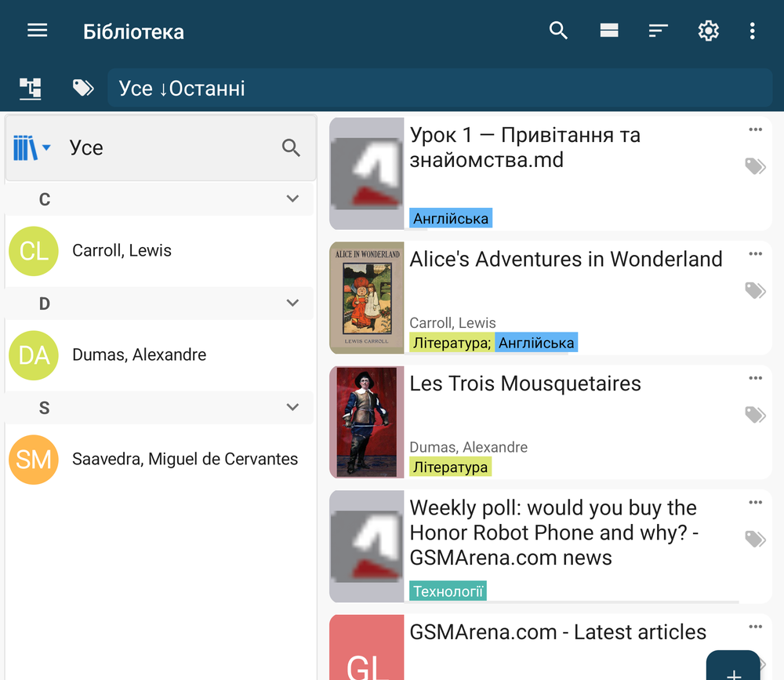Select author Dumas, Alexandre
Screen dimensions: 784x680
[x=139, y=355]
